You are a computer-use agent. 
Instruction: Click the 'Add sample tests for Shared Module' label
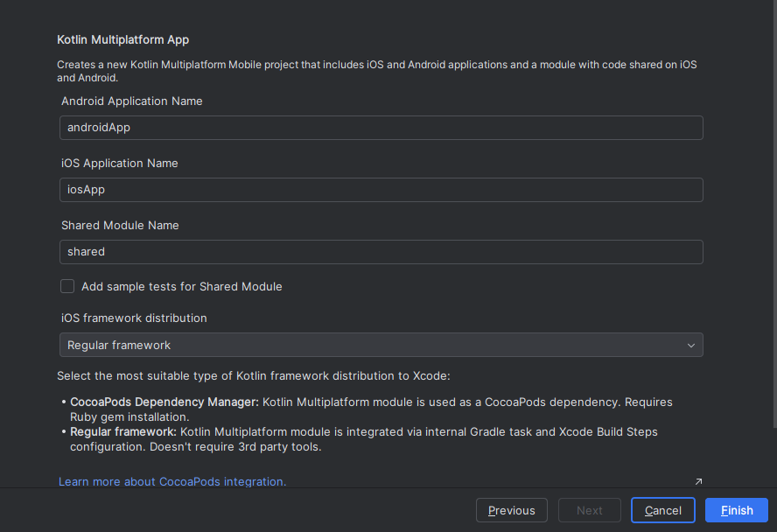[182, 286]
